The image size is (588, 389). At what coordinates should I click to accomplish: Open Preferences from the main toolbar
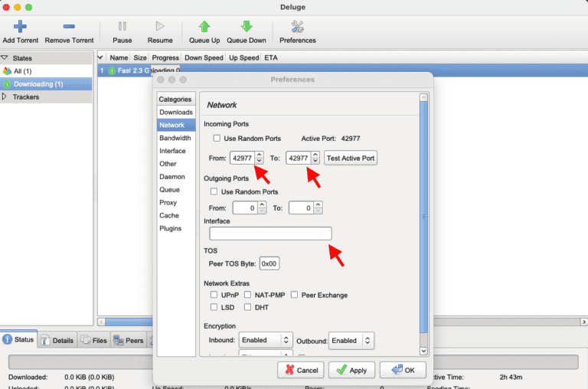click(298, 27)
